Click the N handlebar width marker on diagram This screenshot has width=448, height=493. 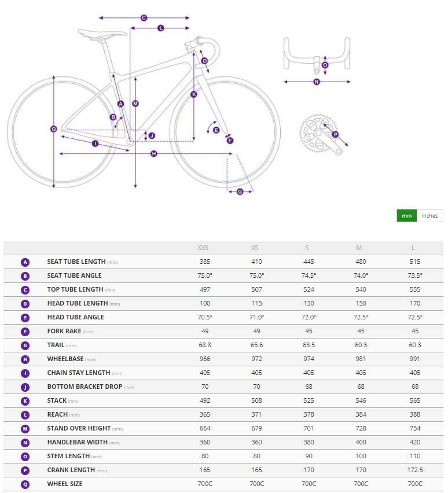click(317, 82)
